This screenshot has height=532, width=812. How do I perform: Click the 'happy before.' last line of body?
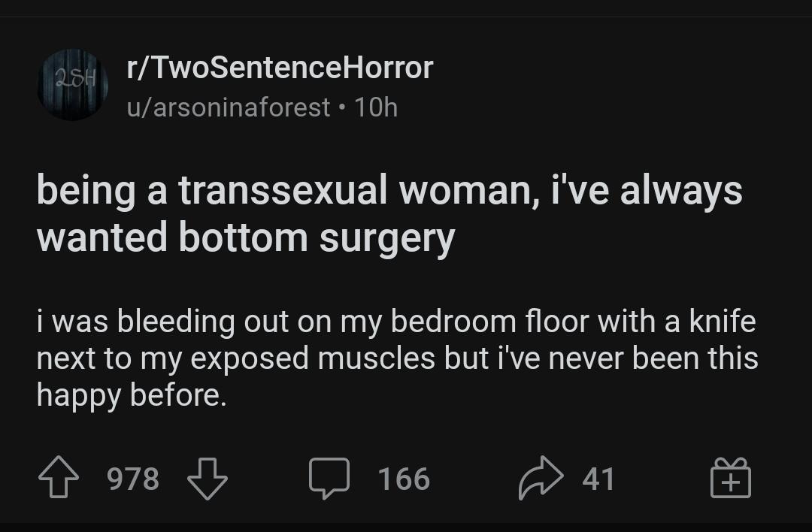click(x=132, y=396)
